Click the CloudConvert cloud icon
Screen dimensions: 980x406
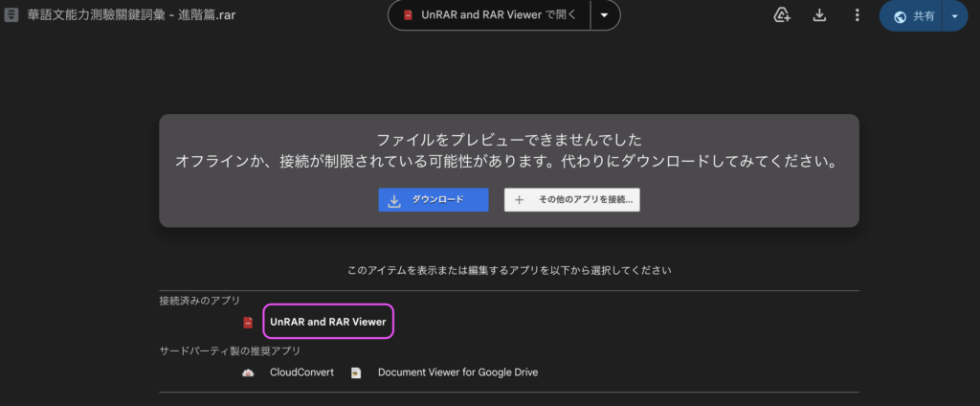click(x=248, y=372)
